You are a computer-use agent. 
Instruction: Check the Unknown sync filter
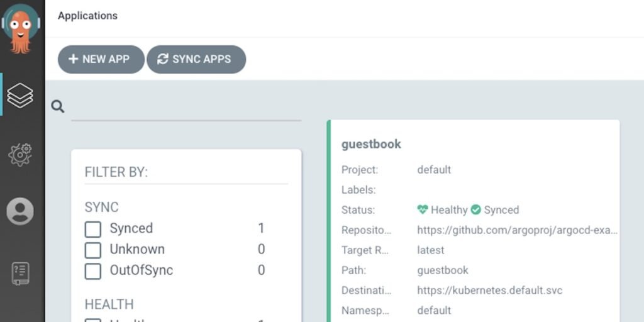[x=93, y=250]
